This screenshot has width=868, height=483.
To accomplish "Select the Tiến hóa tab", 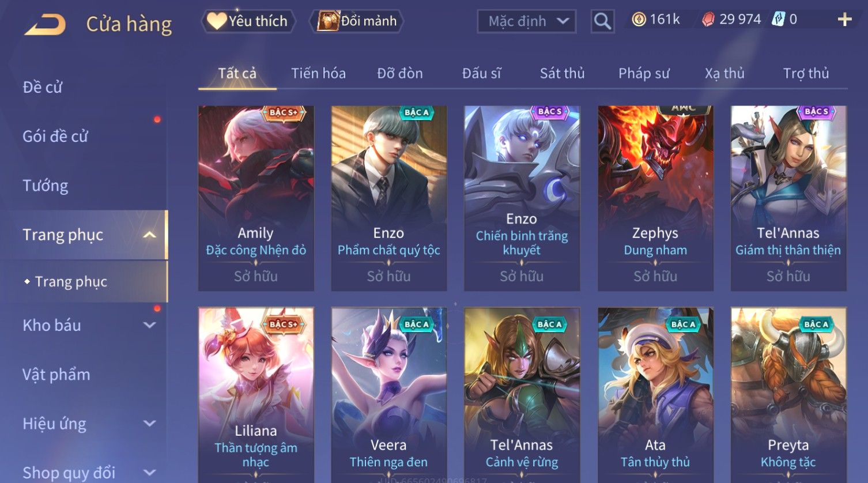I will (x=318, y=73).
